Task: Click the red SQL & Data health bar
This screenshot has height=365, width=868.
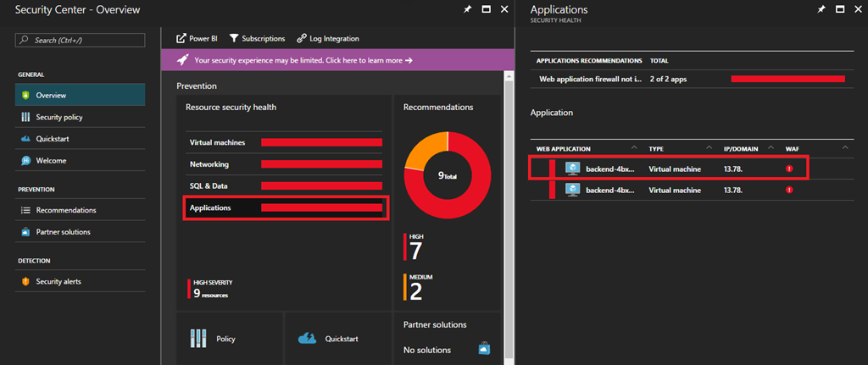Action: click(321, 185)
